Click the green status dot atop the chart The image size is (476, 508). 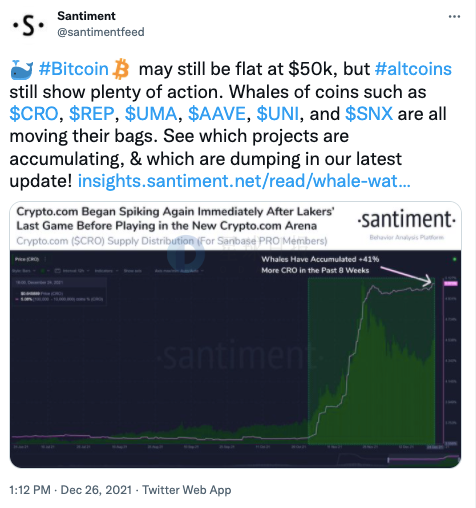point(454,259)
